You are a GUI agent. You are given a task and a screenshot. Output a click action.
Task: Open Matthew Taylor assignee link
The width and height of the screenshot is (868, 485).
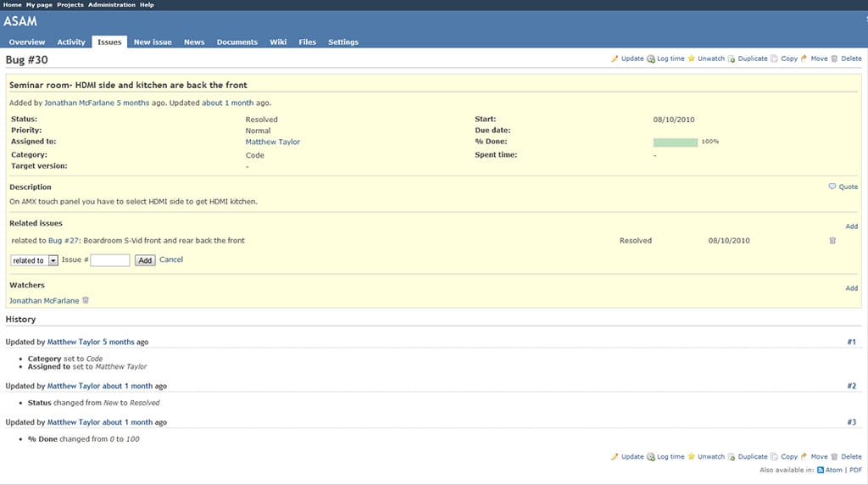coord(272,142)
